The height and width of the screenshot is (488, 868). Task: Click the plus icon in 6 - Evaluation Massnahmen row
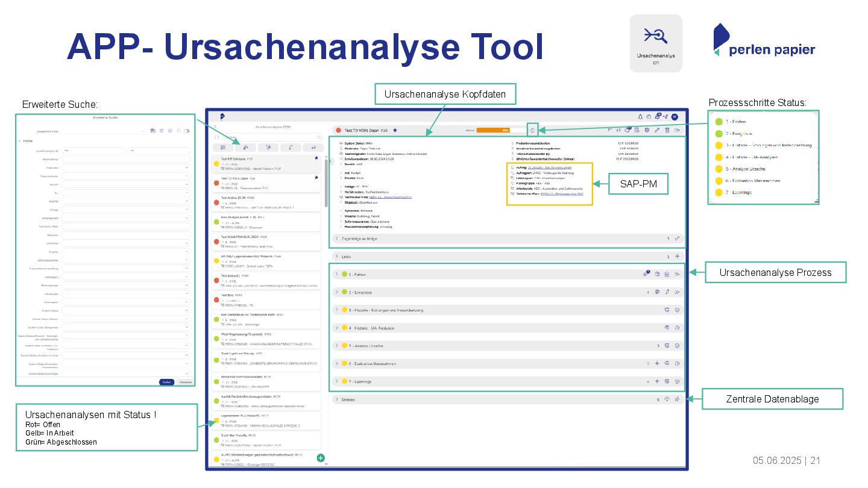click(x=657, y=364)
